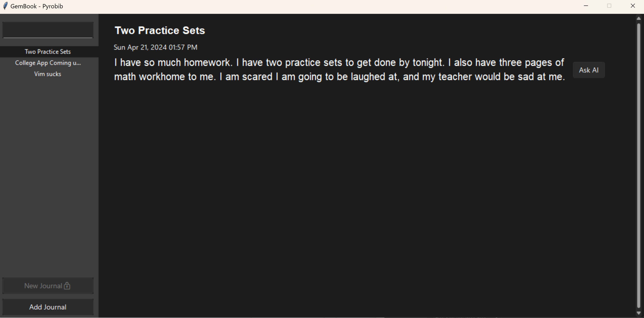This screenshot has height=318, width=644.
Task: Click the New Journal button
Action: [x=48, y=286]
